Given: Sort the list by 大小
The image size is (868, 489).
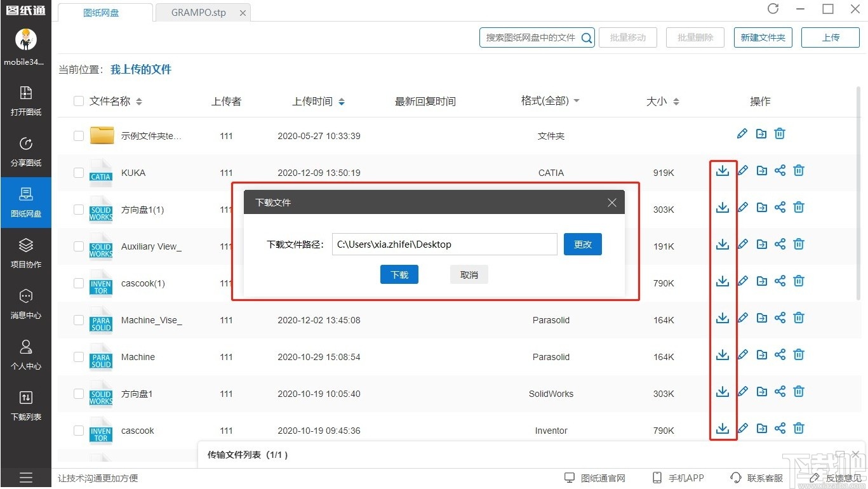Looking at the screenshot, I should pyautogui.click(x=662, y=101).
